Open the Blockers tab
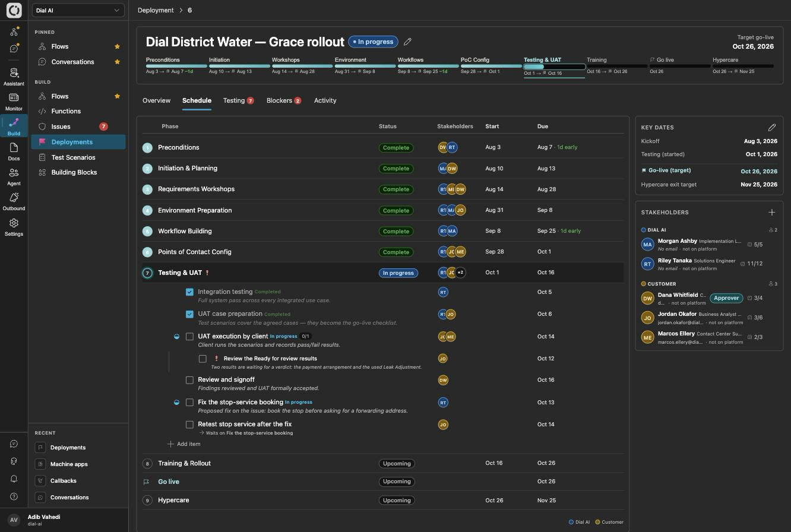Screen dimensions: 791x532 tap(284, 100)
